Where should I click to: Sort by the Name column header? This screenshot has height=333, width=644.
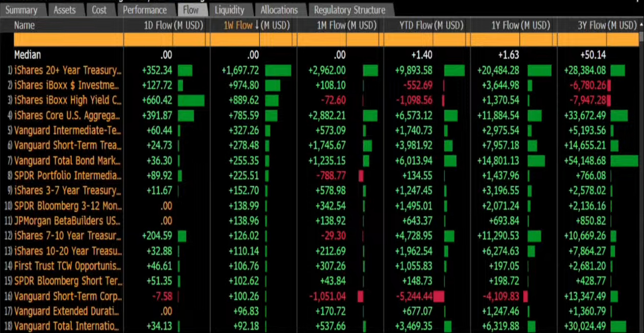point(24,25)
